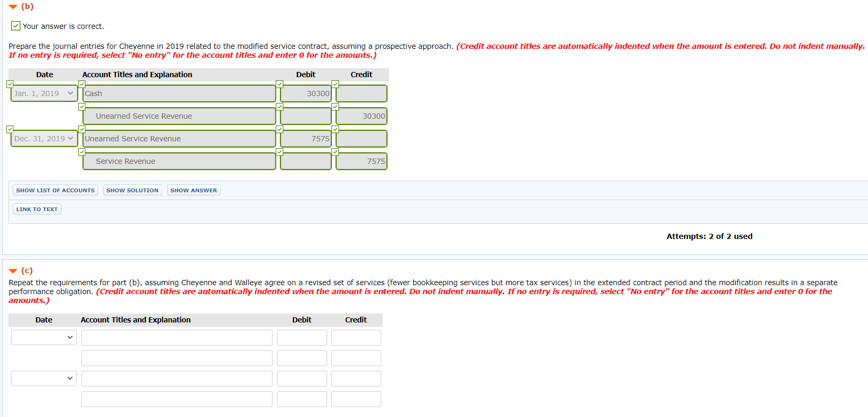Click Show Solution button

(132, 190)
